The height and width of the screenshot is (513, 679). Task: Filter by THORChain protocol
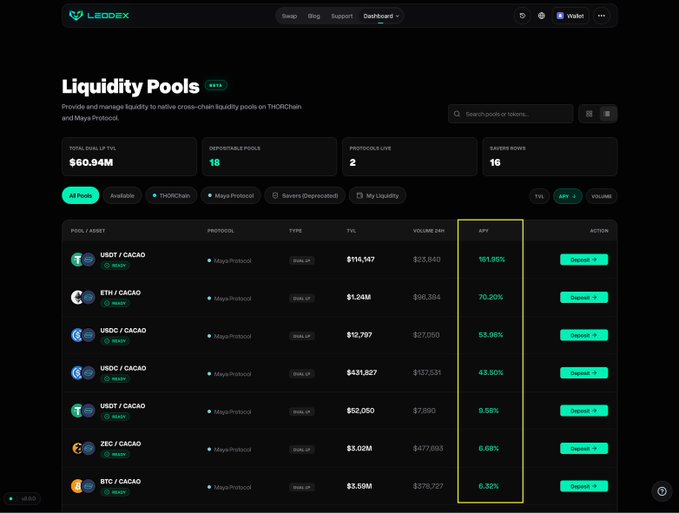171,196
